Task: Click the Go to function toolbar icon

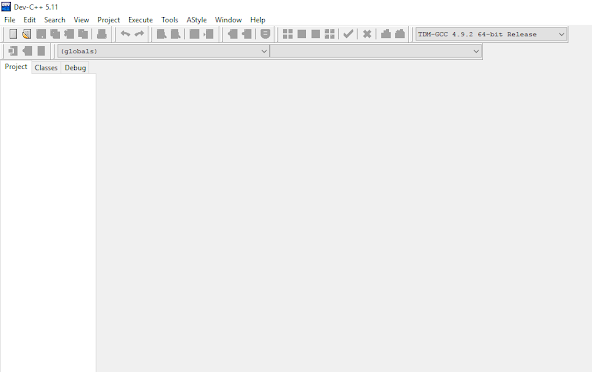Action: point(194,34)
